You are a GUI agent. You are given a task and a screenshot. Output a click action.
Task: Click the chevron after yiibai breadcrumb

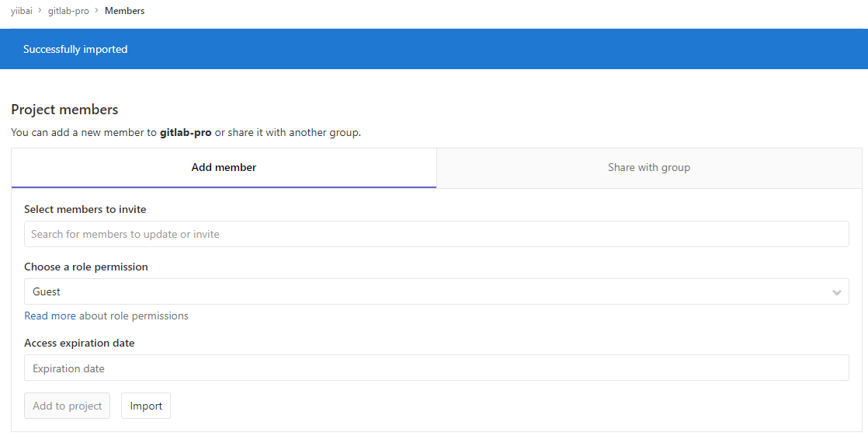(x=40, y=11)
